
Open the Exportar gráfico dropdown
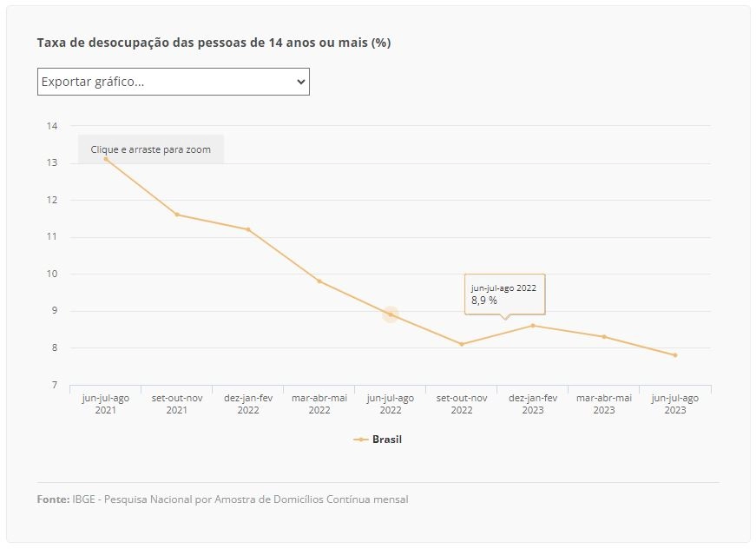click(173, 82)
